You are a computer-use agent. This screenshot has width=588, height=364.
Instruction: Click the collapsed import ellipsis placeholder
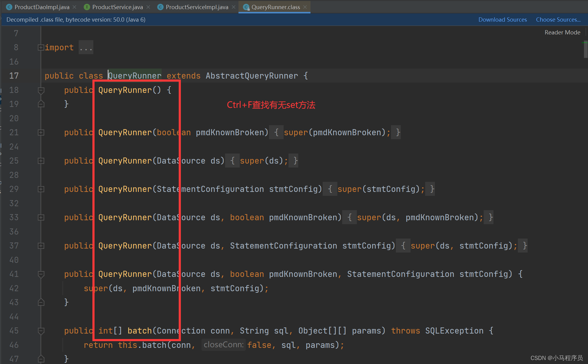pos(86,48)
